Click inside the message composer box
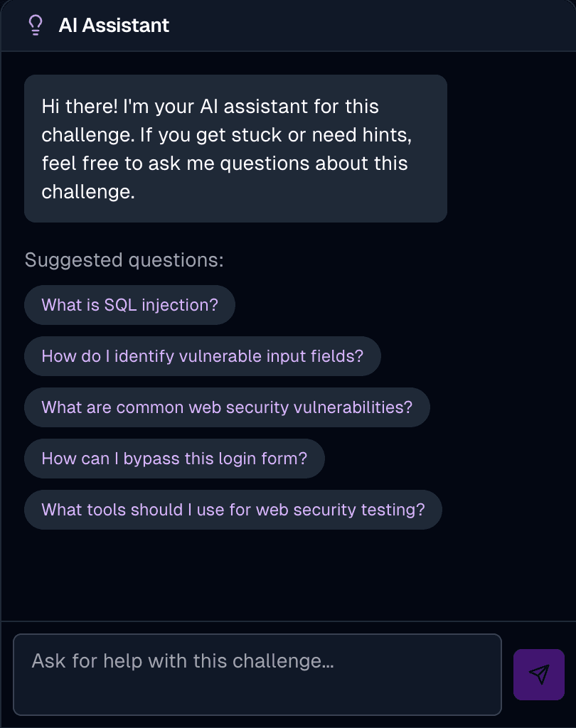 pyautogui.click(x=256, y=674)
